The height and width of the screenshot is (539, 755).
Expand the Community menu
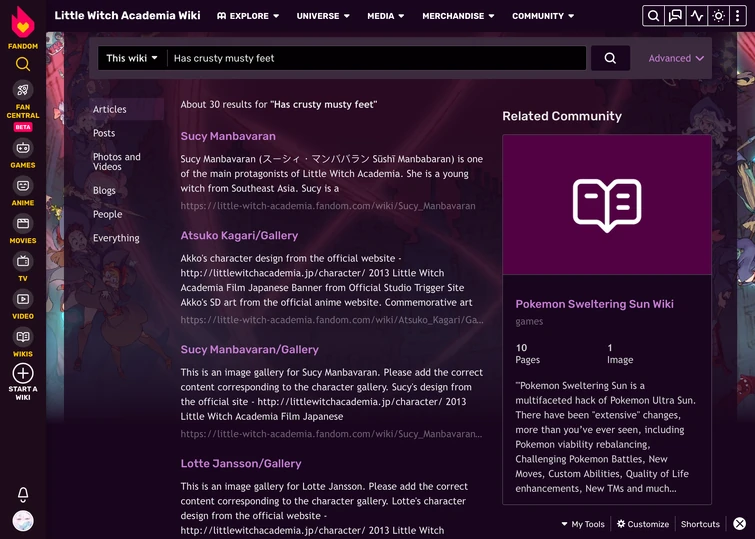point(543,16)
